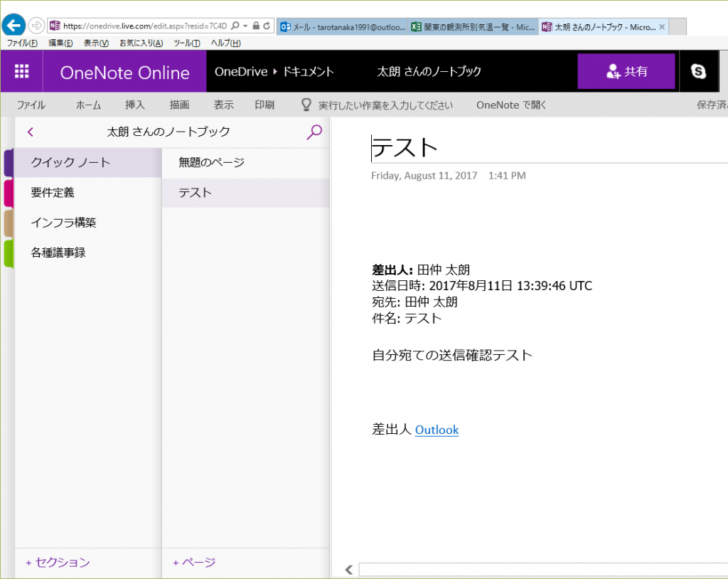Screen dimensions: 728x579
Task: Click the 太朗 さんのノートブック header title
Action: pos(429,72)
